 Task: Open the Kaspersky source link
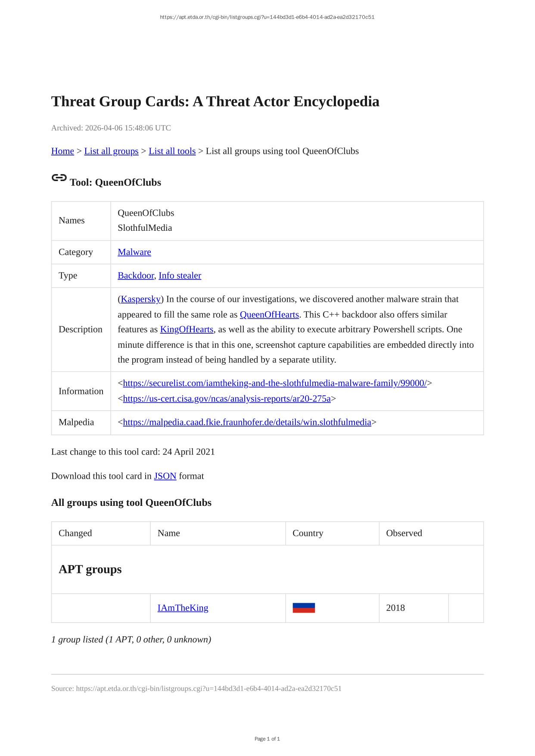[x=141, y=299]
